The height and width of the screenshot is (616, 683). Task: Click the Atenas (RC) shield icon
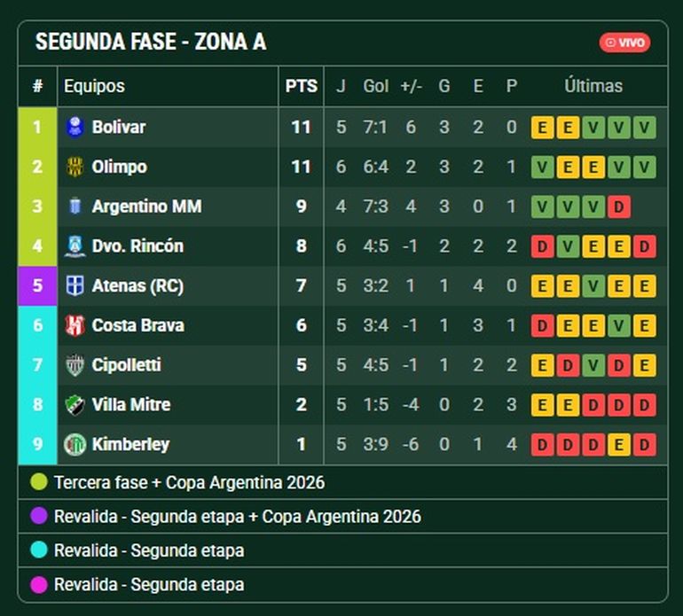click(x=75, y=286)
